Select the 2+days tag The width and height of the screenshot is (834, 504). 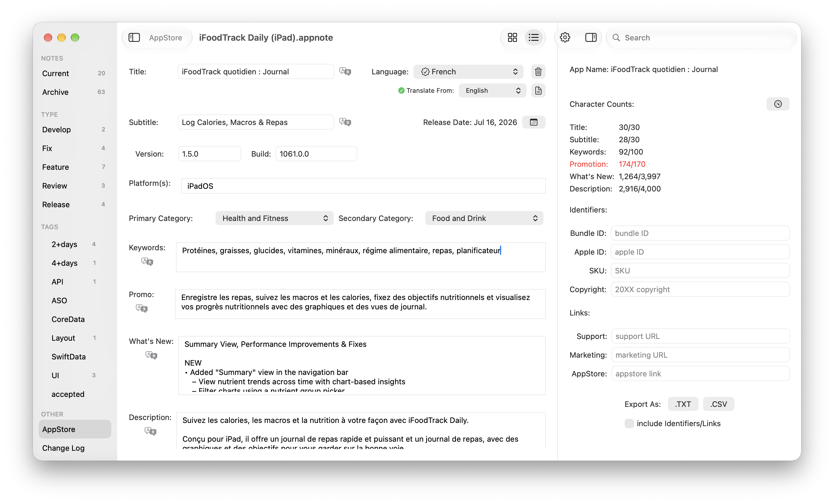(x=75, y=244)
